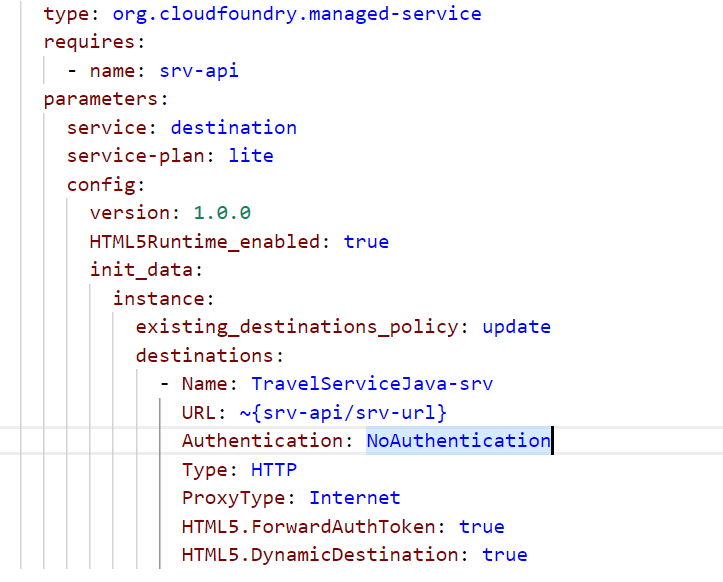Select the TravelServiceJava-srv name value

[x=372, y=384]
